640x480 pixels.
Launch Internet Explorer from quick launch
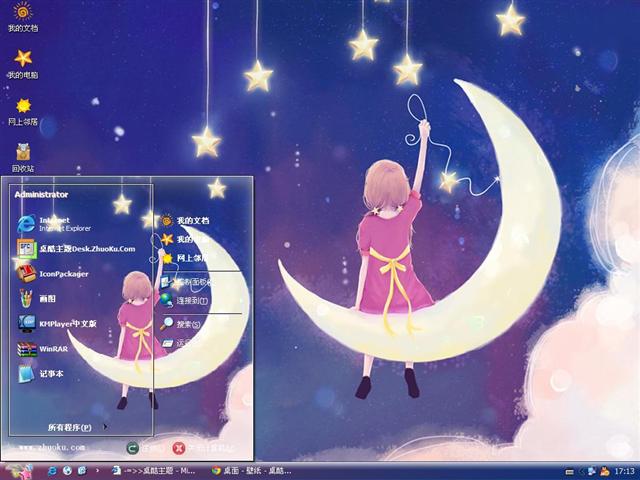pyautogui.click(x=52, y=471)
